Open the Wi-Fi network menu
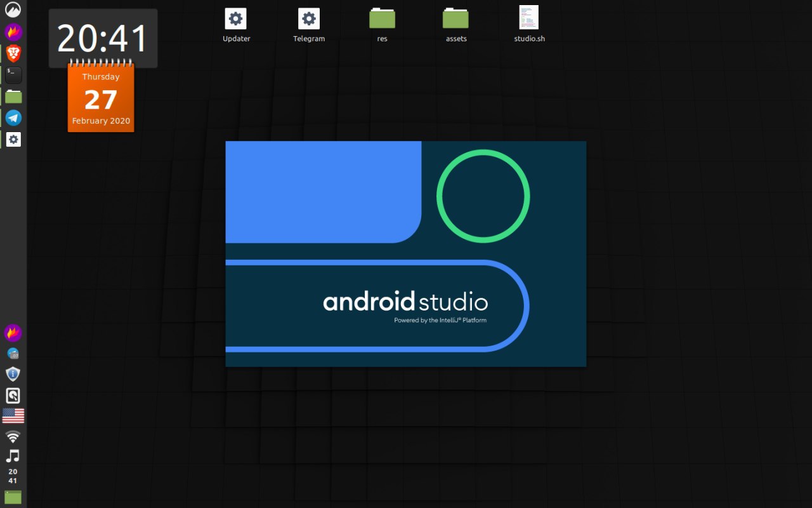The height and width of the screenshot is (508, 812). point(13,436)
